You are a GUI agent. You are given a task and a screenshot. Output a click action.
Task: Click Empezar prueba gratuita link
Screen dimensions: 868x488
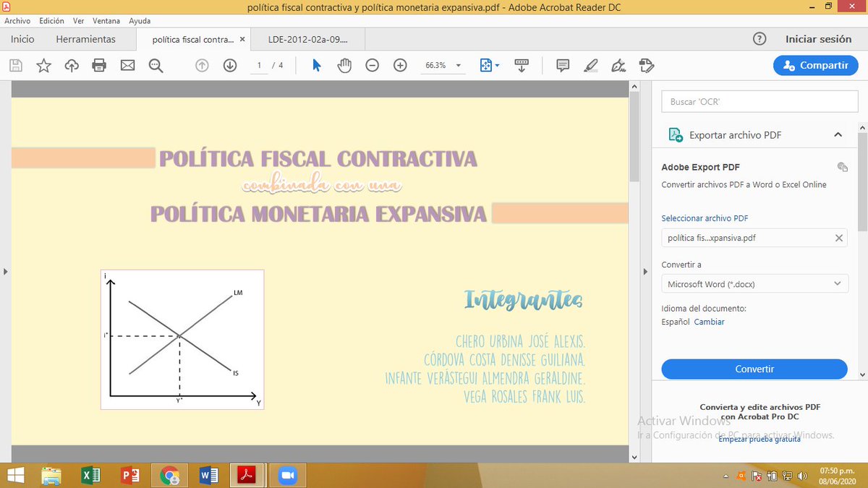[x=759, y=440]
